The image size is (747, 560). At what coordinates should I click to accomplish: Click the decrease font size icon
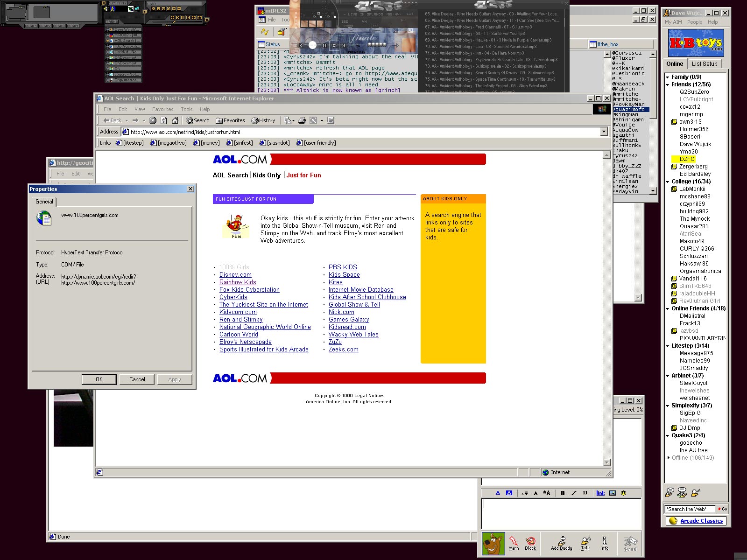[524, 493]
